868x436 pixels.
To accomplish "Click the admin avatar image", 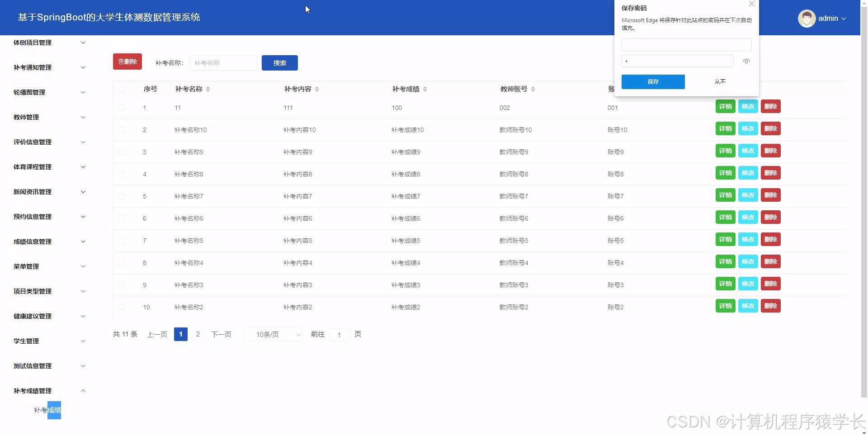I will click(807, 18).
